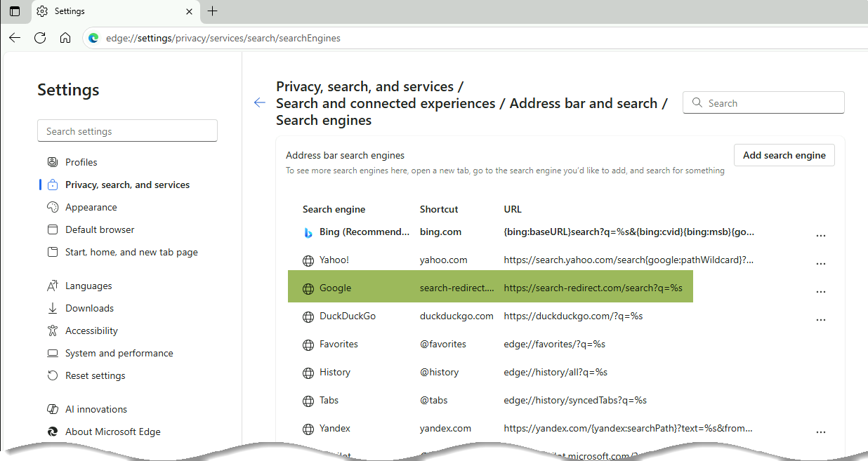The height and width of the screenshot is (461, 868).
Task: Click the Search engine column header
Action: click(x=334, y=209)
